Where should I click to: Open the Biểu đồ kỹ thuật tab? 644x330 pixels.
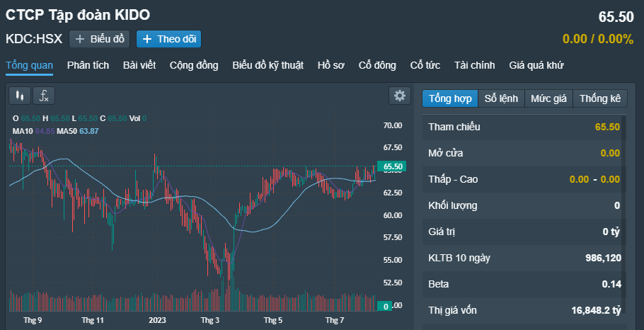click(268, 65)
